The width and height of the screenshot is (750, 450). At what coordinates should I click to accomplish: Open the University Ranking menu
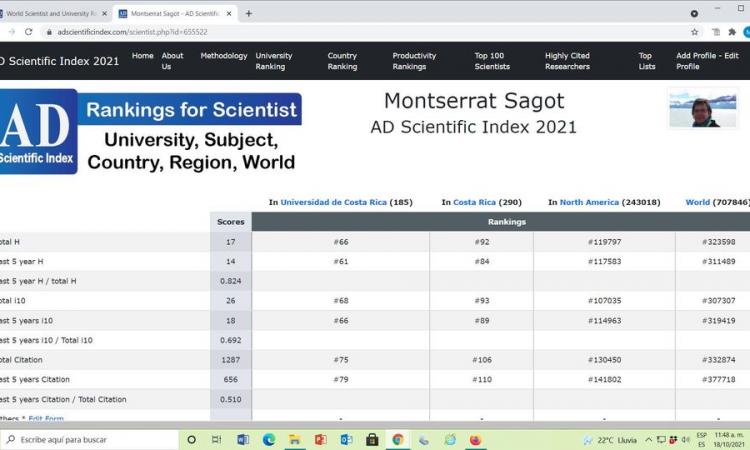[274, 61]
